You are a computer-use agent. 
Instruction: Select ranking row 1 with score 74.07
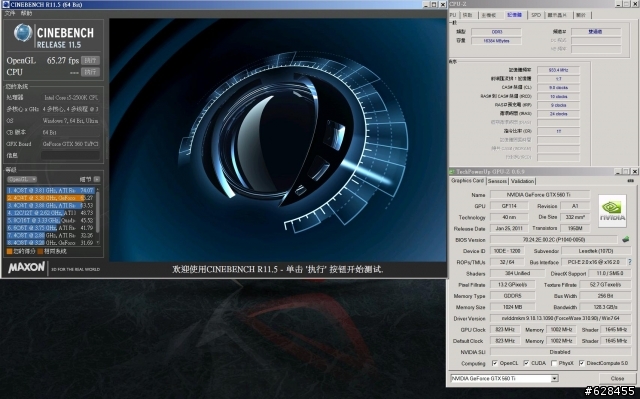pyautogui.click(x=51, y=191)
